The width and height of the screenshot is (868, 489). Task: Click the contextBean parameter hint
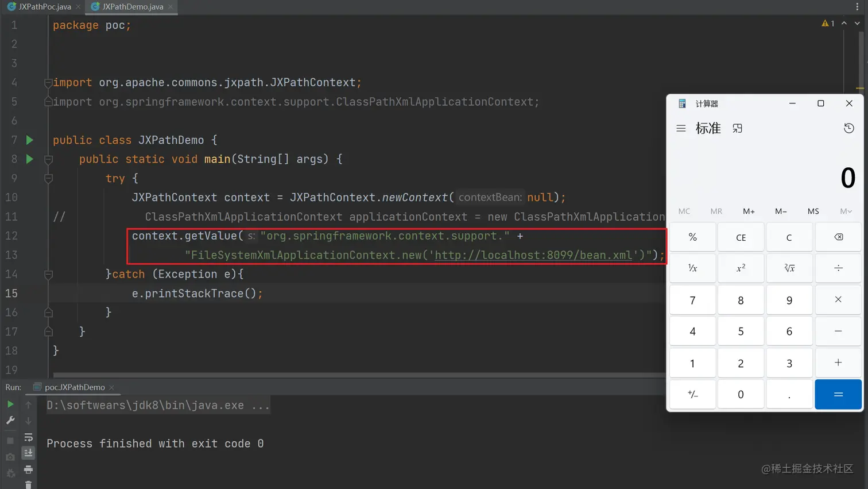click(x=490, y=198)
